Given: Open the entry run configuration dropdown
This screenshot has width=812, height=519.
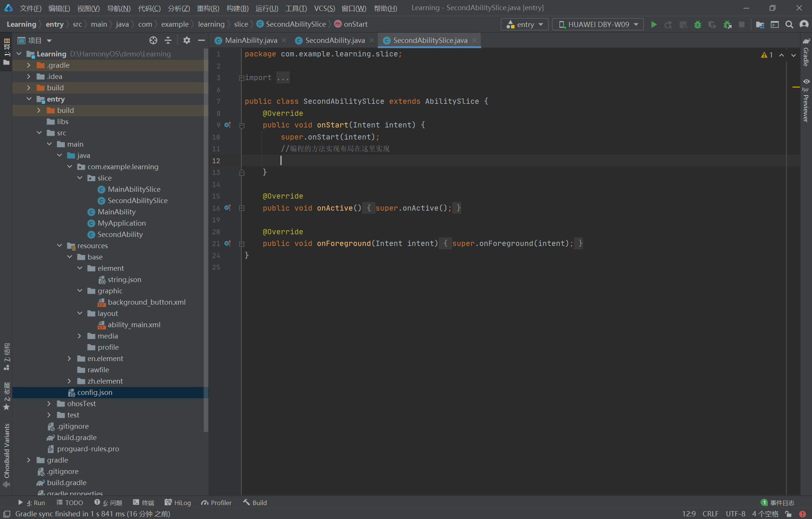Looking at the screenshot, I should pyautogui.click(x=525, y=24).
